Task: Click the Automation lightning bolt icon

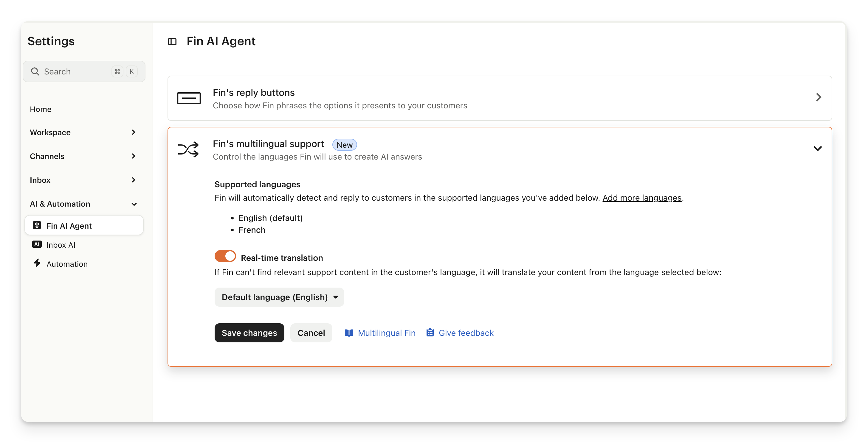Action: pyautogui.click(x=37, y=263)
